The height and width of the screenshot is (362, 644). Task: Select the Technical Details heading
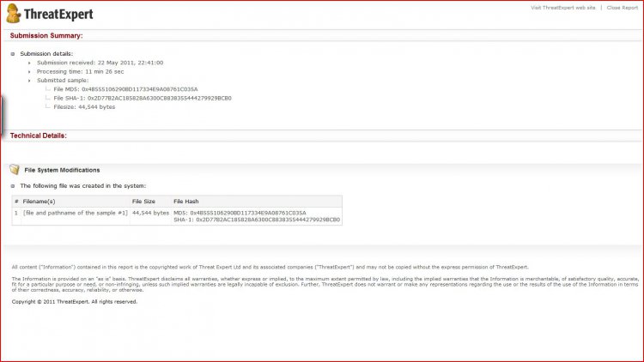tap(38, 136)
